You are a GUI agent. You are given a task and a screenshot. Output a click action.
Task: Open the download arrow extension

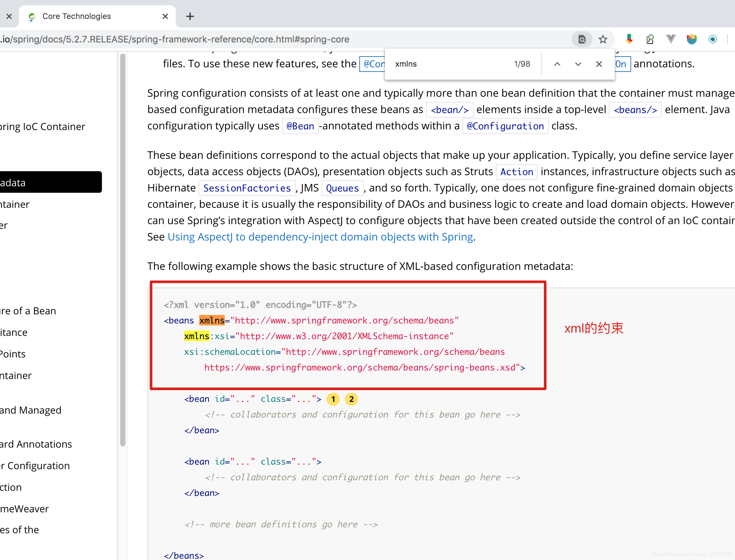click(629, 39)
